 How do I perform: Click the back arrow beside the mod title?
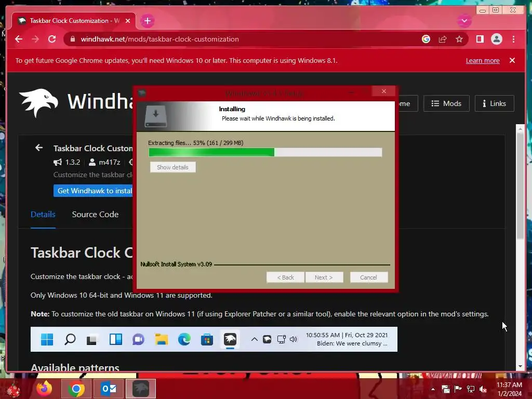pos(39,148)
